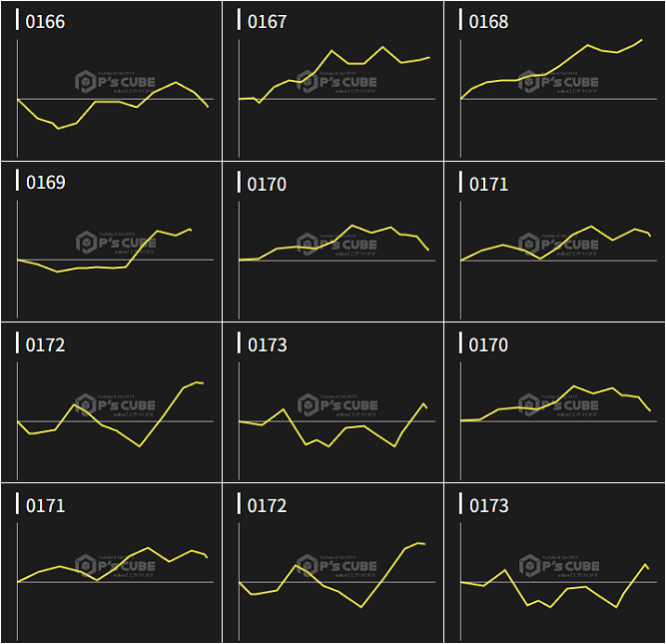The image size is (666, 644).
Task: Select the 0167 chart title label
Action: [x=267, y=21]
